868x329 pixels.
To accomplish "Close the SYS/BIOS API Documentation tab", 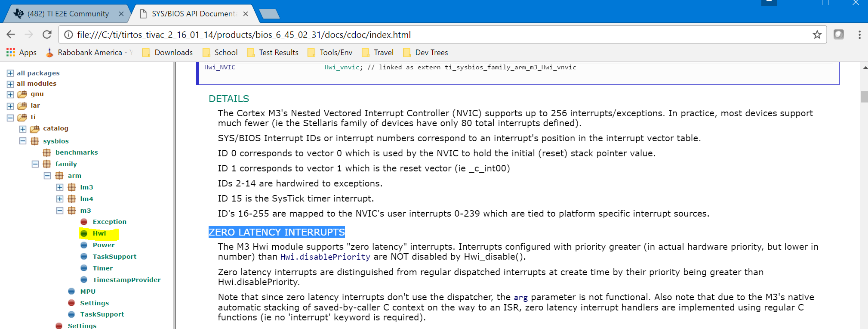I will [x=246, y=14].
